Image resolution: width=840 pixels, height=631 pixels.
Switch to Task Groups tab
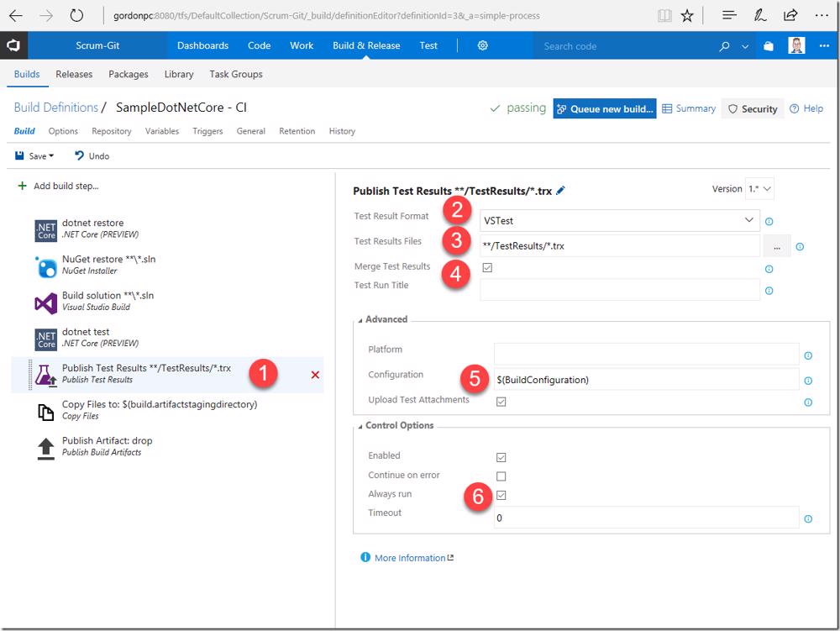coord(236,74)
